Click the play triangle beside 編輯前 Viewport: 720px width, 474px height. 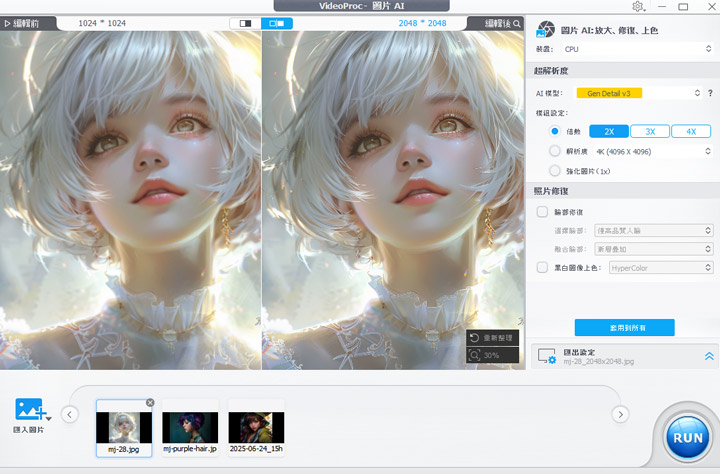click(x=7, y=23)
